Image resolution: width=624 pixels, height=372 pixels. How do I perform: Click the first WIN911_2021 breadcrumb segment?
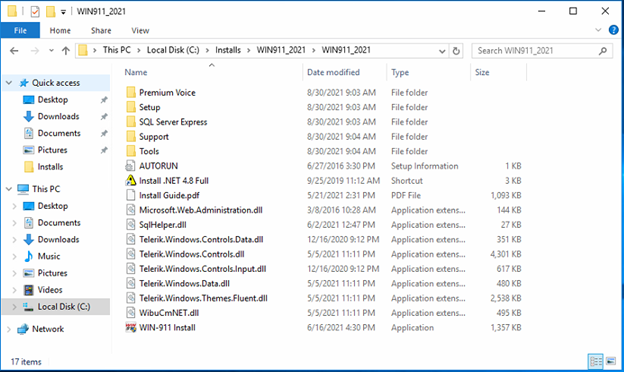pyautogui.click(x=281, y=50)
